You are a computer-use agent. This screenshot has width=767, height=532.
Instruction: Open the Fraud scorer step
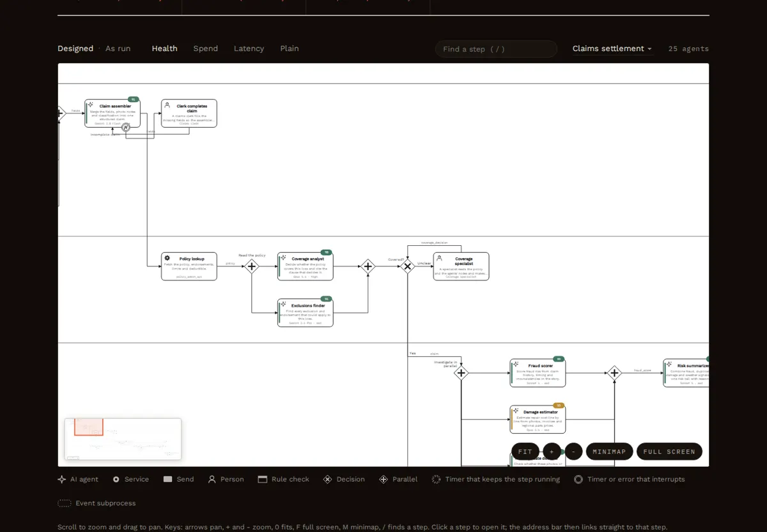[x=538, y=373]
